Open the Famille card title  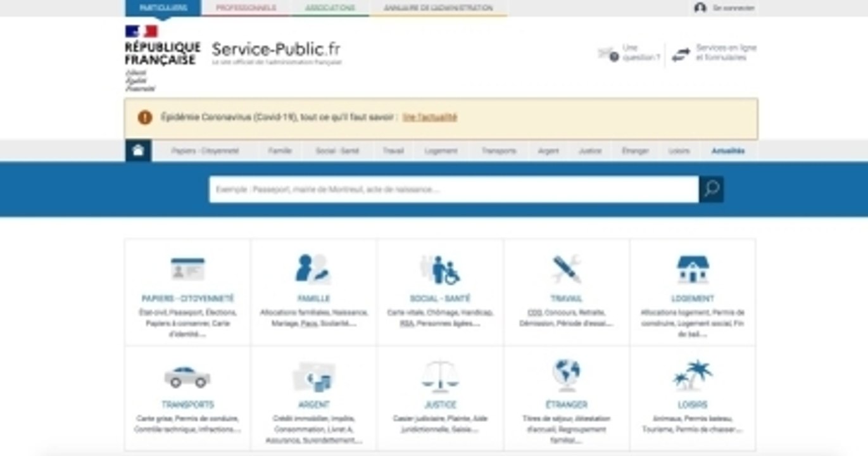(313, 298)
